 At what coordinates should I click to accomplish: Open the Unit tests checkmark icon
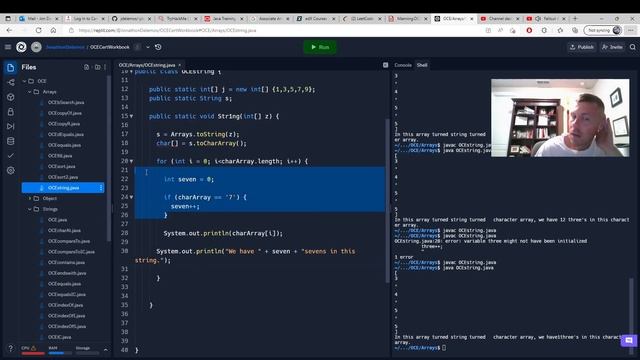pos(11,156)
